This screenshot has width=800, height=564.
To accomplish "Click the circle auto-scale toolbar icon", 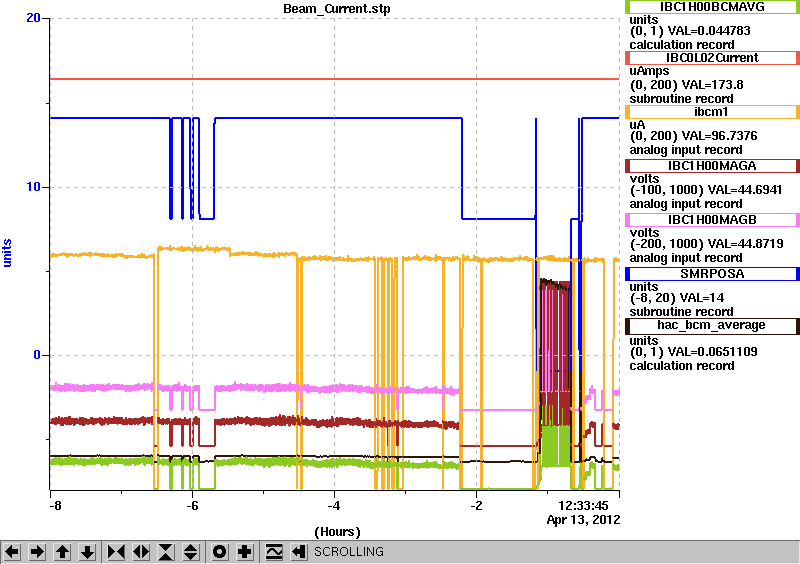I will (x=220, y=552).
